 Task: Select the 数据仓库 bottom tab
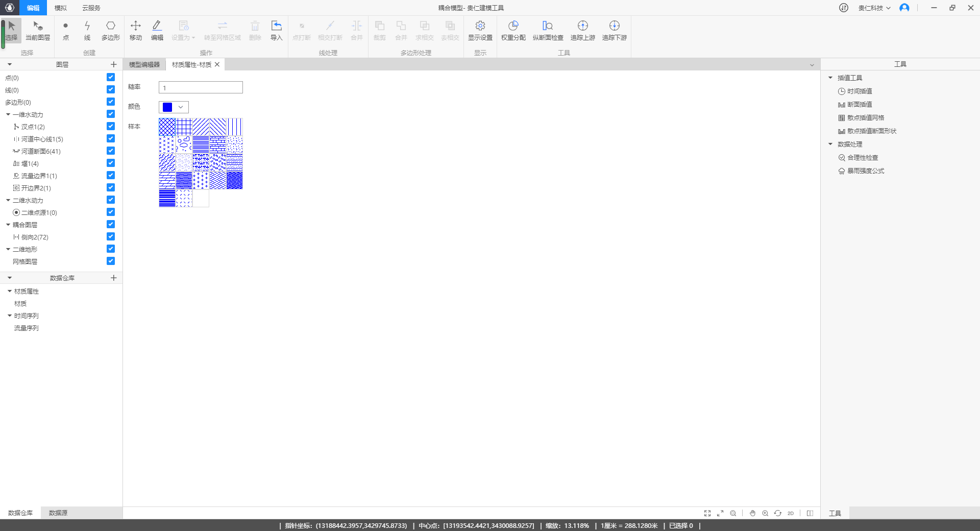pyautogui.click(x=20, y=513)
